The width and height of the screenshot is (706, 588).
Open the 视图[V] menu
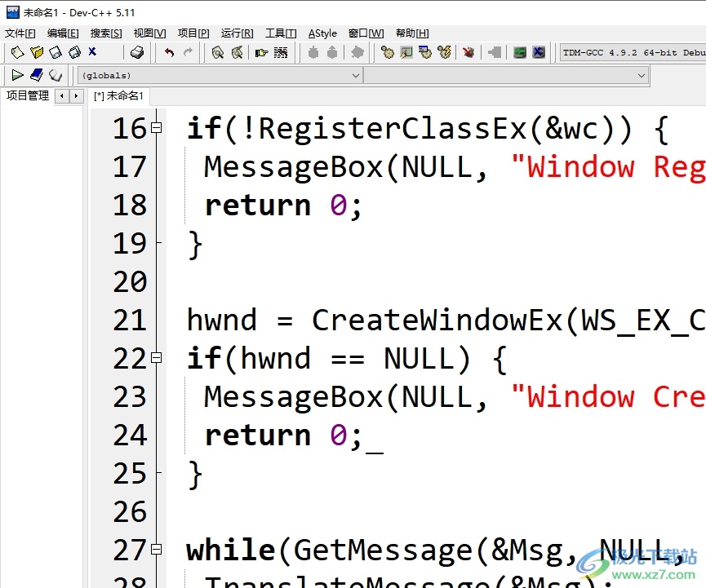tap(149, 33)
